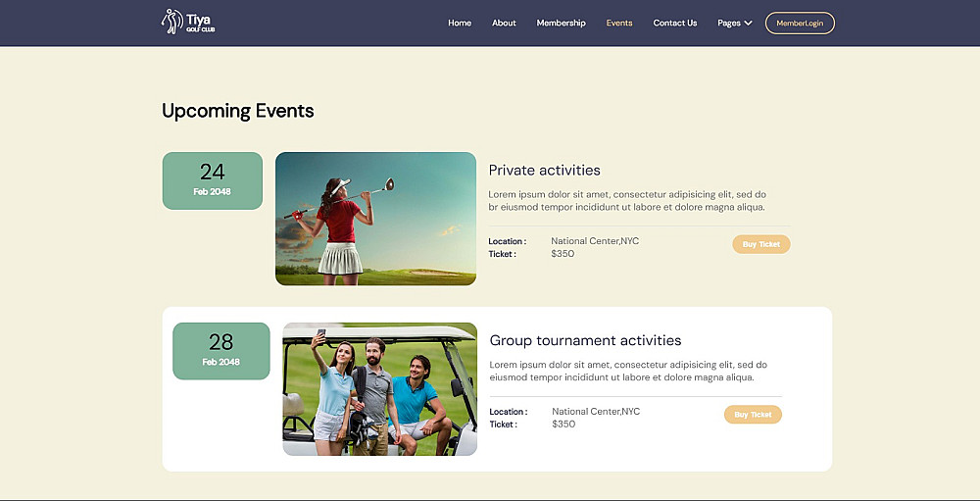This screenshot has width=980, height=501.
Task: Select the 28 Feb 2048 date badge
Action: [x=221, y=351]
